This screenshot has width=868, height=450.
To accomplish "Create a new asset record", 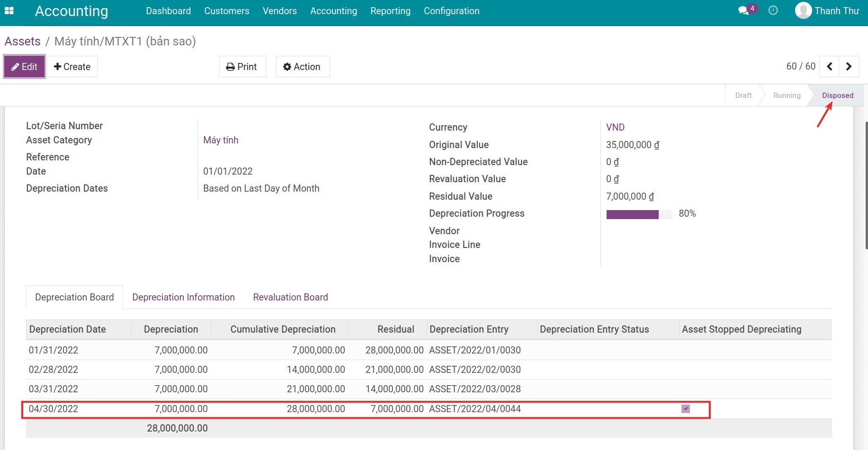I will 72,67.
